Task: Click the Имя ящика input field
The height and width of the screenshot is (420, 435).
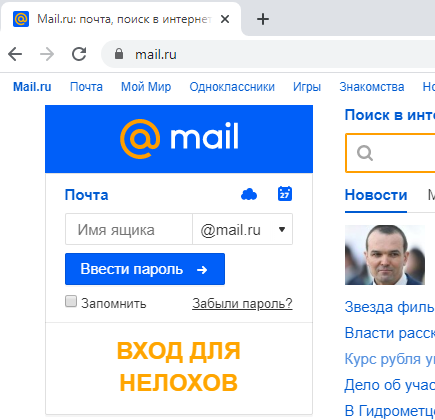Action: [129, 230]
